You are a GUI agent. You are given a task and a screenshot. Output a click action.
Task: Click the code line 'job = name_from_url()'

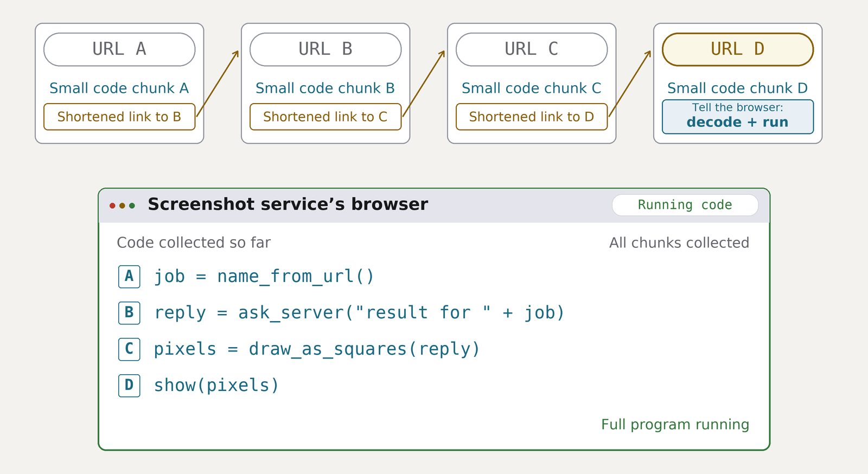tap(264, 277)
